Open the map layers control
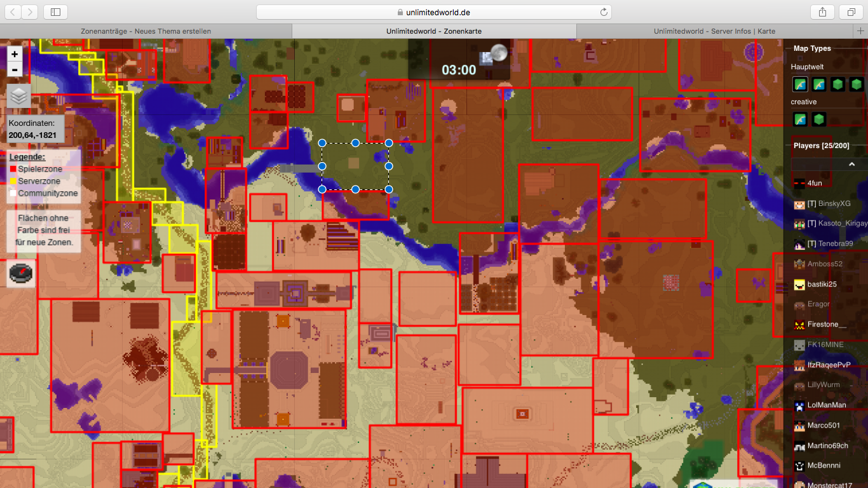 pos(19,96)
